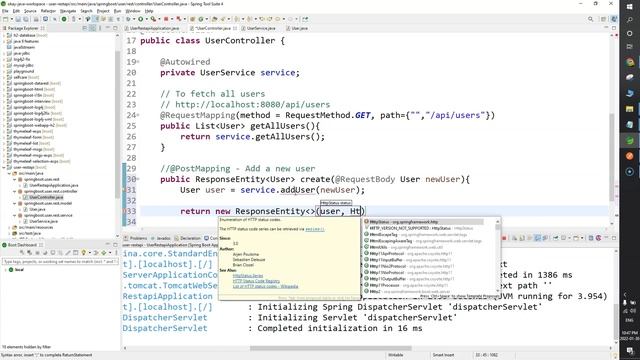Open the Source menu

(x=30, y=11)
